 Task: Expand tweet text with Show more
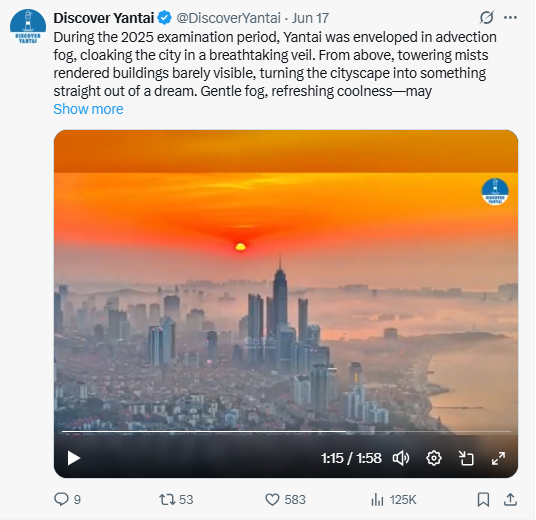tap(88, 109)
